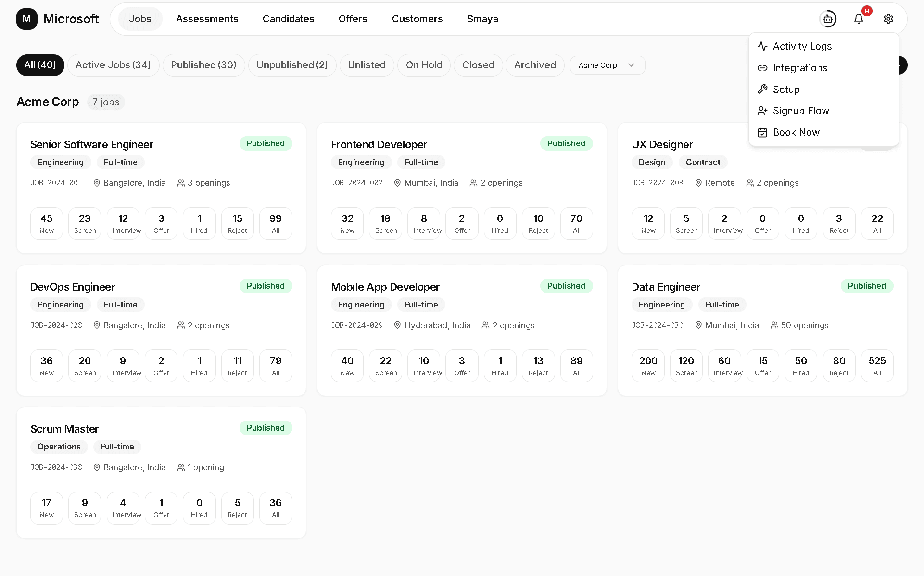Switch to the Jobs tab

coord(140,19)
